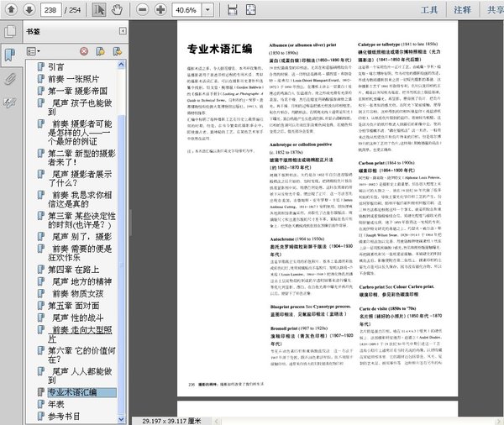Select the highlighted 专业术语汇编 bookmark
The height and width of the screenshot is (425, 504).
point(82,392)
